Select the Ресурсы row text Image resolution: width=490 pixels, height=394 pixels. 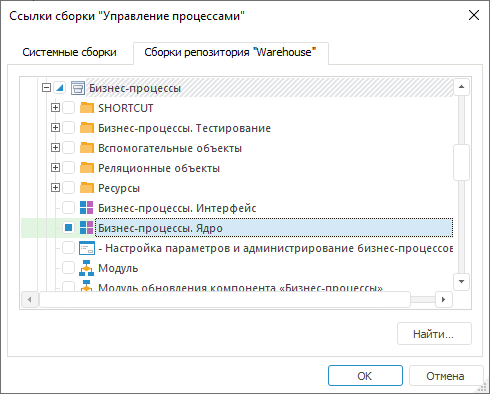[x=119, y=188]
